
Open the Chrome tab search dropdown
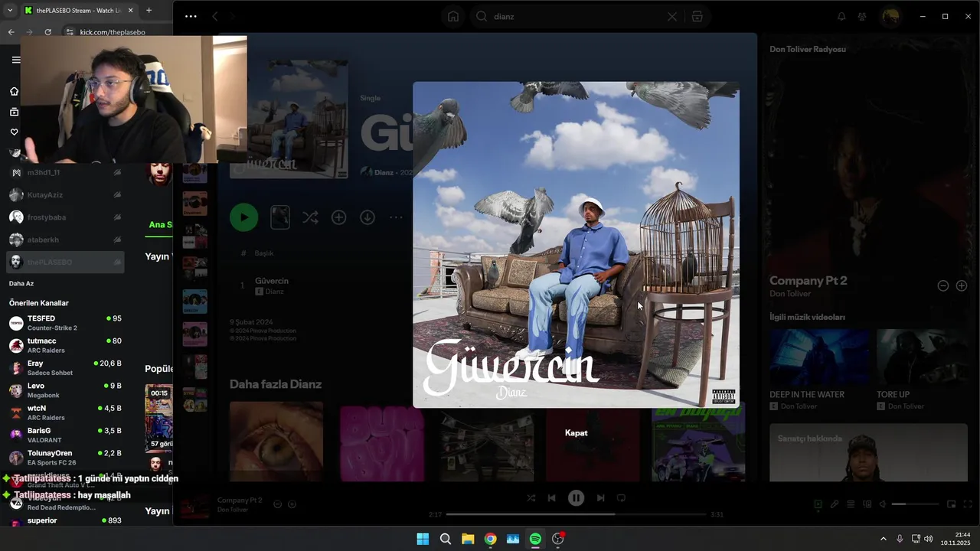pos(9,11)
